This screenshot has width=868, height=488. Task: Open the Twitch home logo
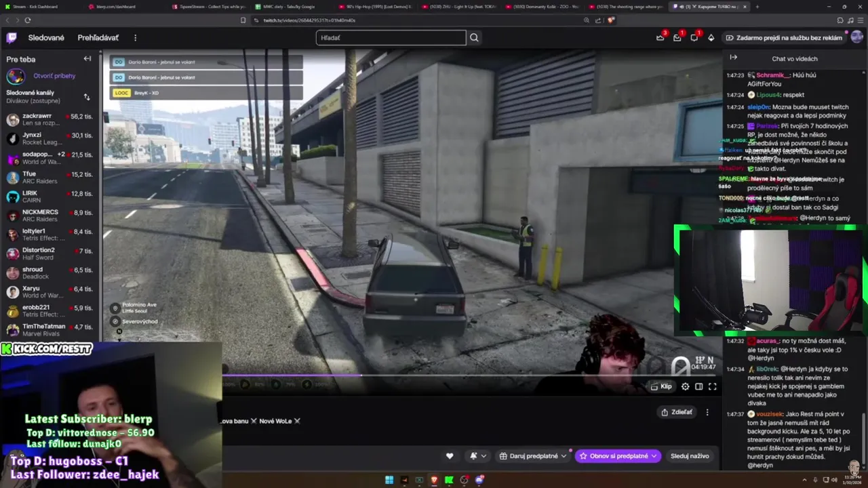12,38
